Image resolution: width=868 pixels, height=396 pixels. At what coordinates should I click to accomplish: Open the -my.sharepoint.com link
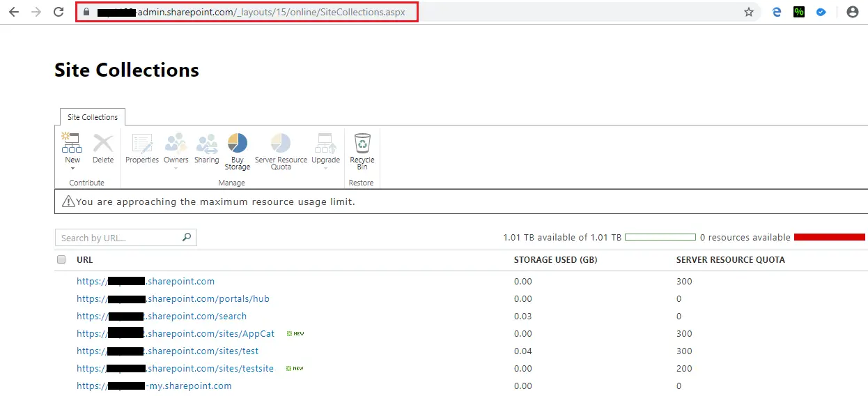154,386
